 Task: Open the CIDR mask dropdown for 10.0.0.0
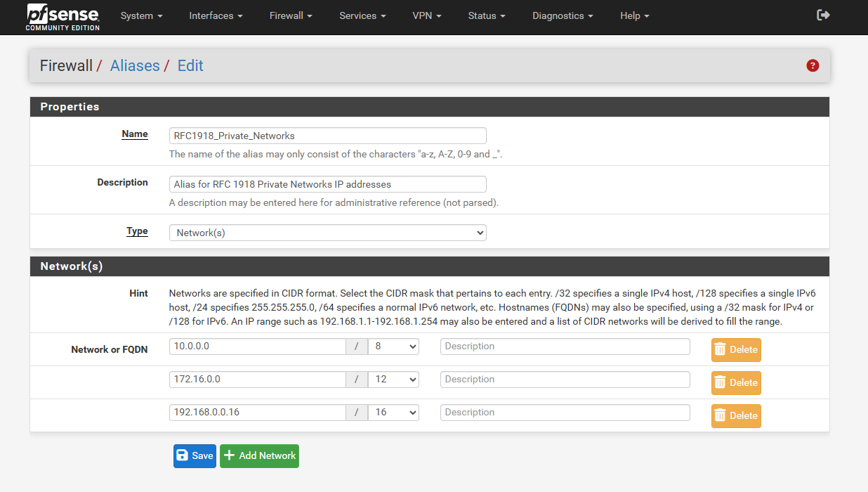[393, 347]
